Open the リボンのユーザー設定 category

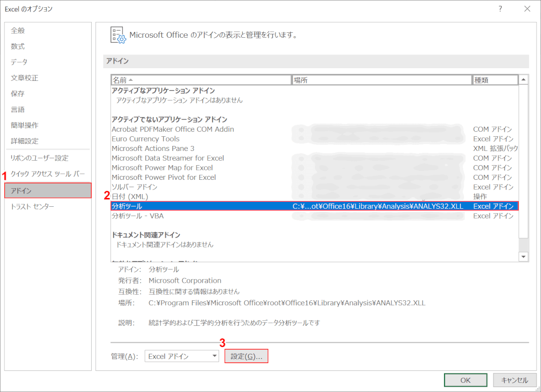pyautogui.click(x=40, y=158)
